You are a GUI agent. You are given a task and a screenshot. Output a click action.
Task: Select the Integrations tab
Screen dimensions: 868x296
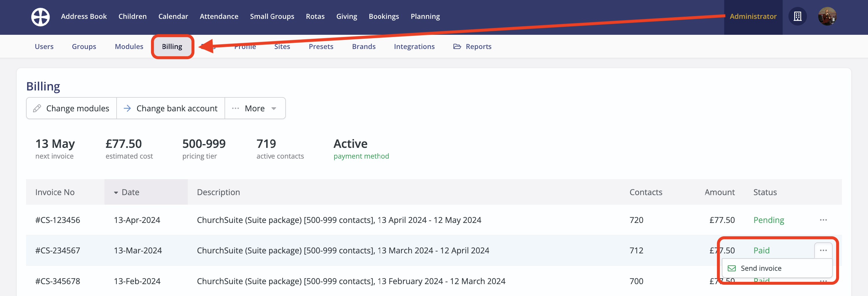(x=414, y=46)
